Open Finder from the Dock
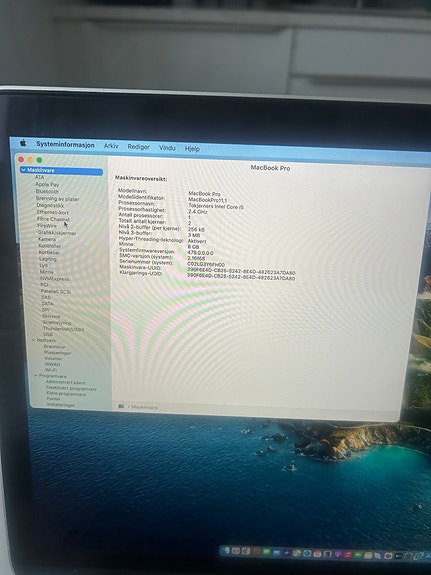The height and width of the screenshot is (575, 431). tap(226, 550)
